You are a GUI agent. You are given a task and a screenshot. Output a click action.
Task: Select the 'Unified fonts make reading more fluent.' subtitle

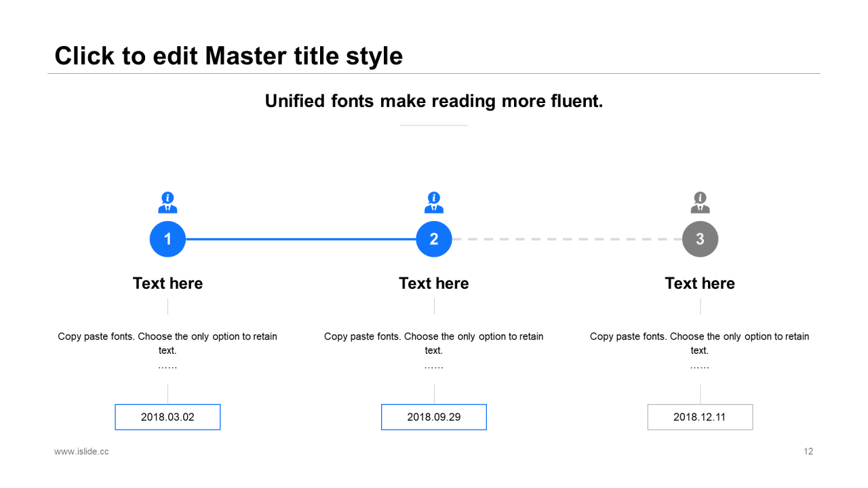[434, 101]
